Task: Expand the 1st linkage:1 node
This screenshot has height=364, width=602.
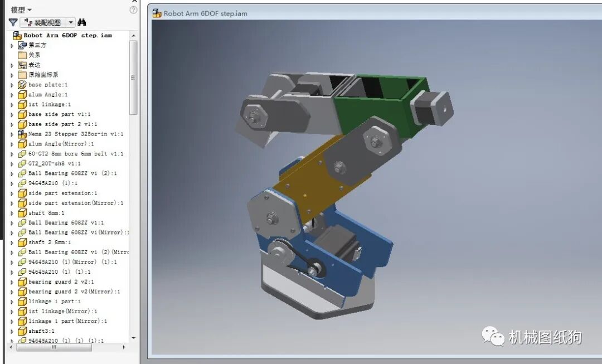Action: 12,105
